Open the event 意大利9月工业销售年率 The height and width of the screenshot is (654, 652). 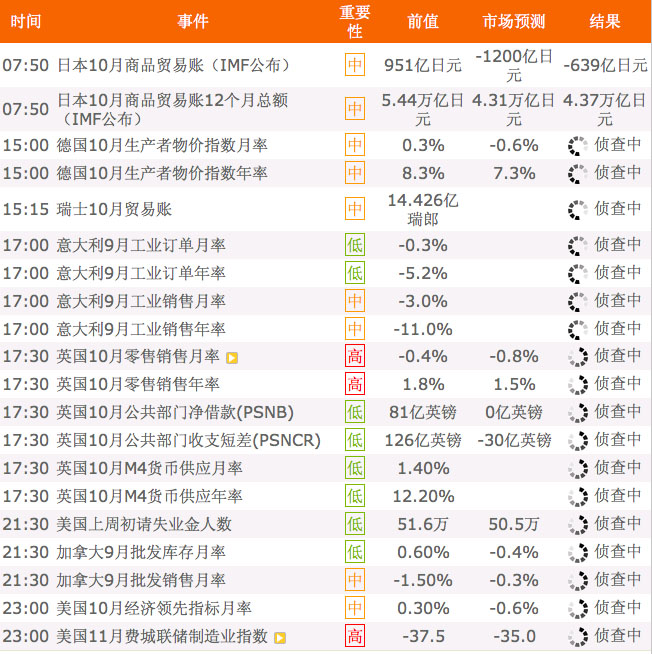(141, 329)
